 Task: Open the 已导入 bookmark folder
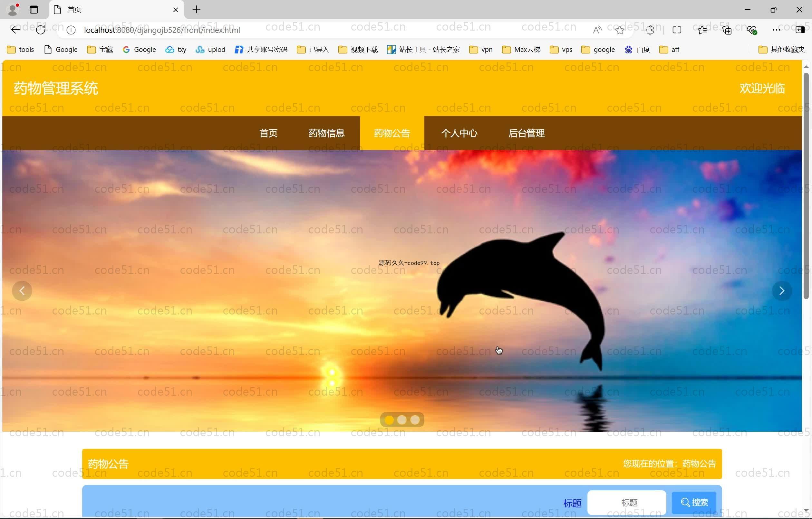[x=313, y=50]
